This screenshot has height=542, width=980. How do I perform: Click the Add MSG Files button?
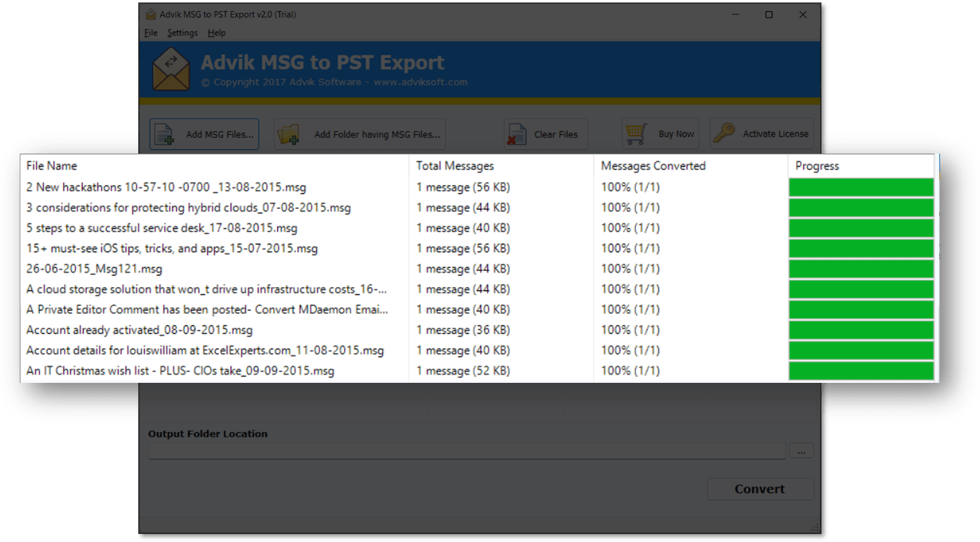pos(204,134)
